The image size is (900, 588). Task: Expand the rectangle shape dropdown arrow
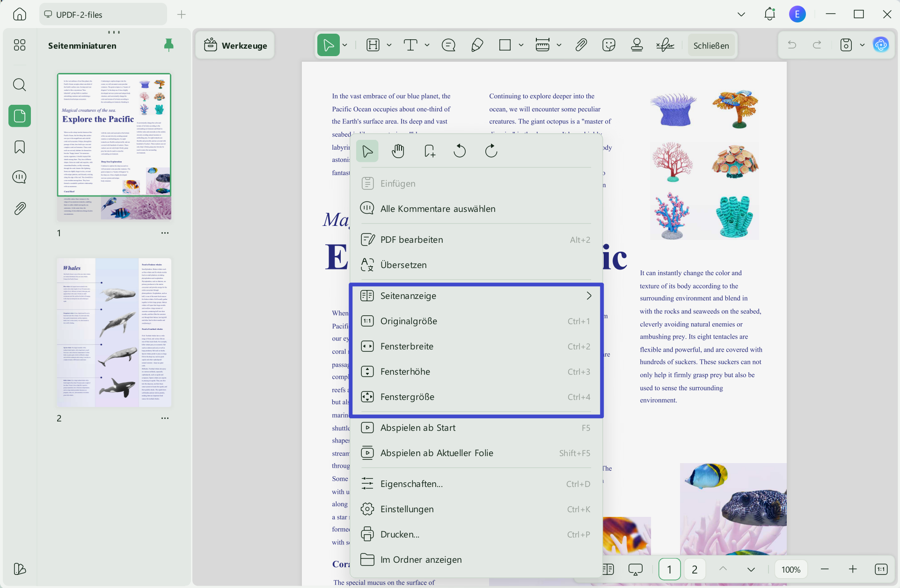pos(521,45)
